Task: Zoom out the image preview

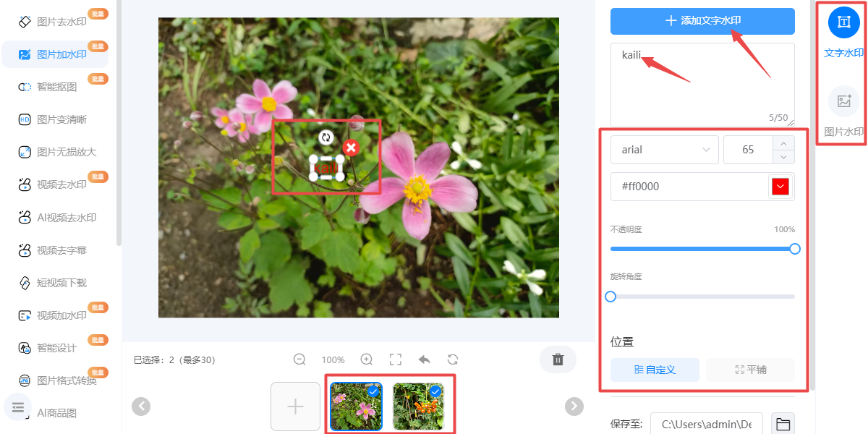Action: click(x=299, y=359)
